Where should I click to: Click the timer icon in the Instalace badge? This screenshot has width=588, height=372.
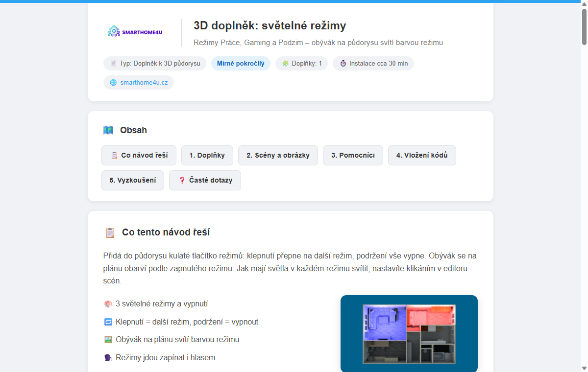click(x=343, y=64)
